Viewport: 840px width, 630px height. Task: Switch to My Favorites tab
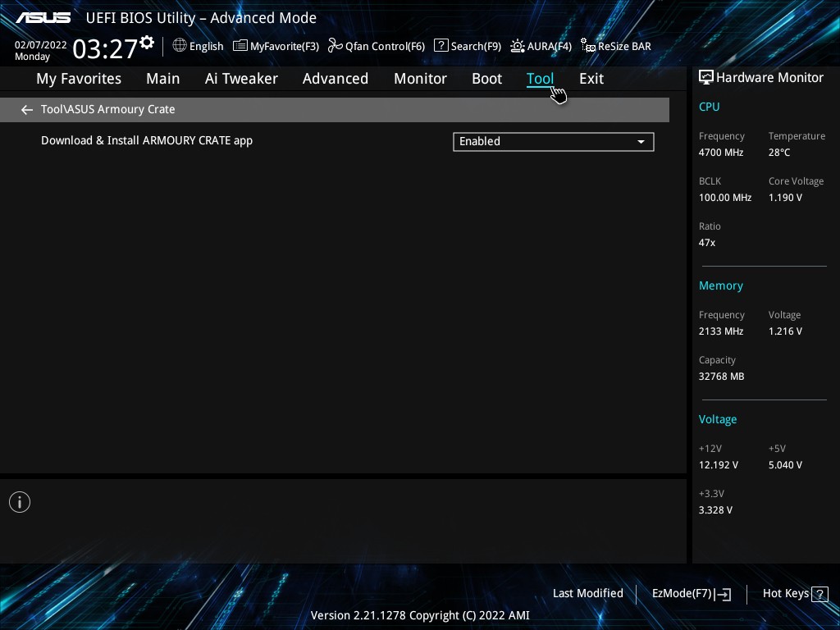[x=79, y=79]
